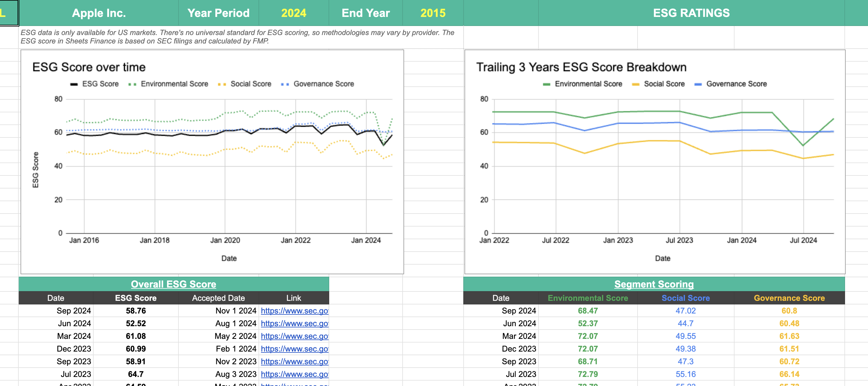Click the Jul 2023 axis label in right chart
Viewport: 868px width, 386px height.
(x=679, y=240)
